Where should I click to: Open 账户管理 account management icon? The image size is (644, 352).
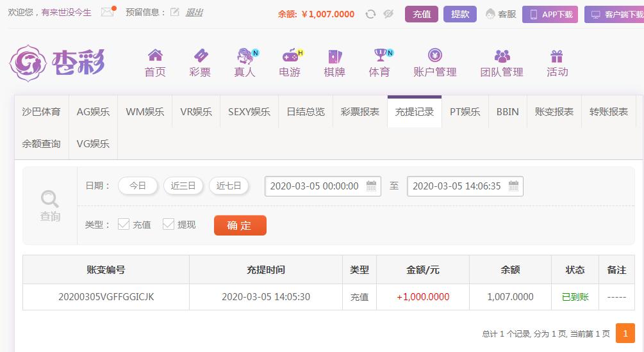tap(435, 54)
